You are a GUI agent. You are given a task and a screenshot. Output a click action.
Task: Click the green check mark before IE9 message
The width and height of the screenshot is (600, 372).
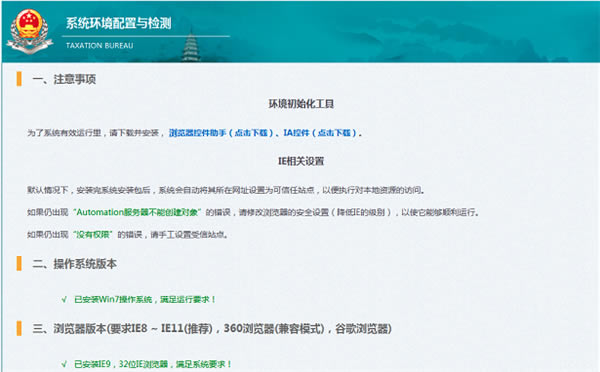[64, 364]
